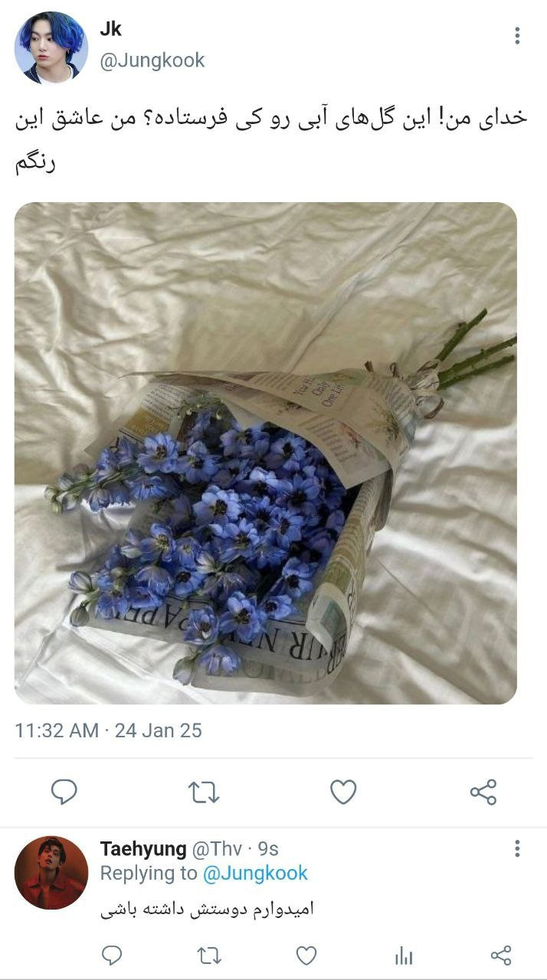Retweet Taehyung's reply
This screenshot has height=980, width=547.
(x=209, y=955)
